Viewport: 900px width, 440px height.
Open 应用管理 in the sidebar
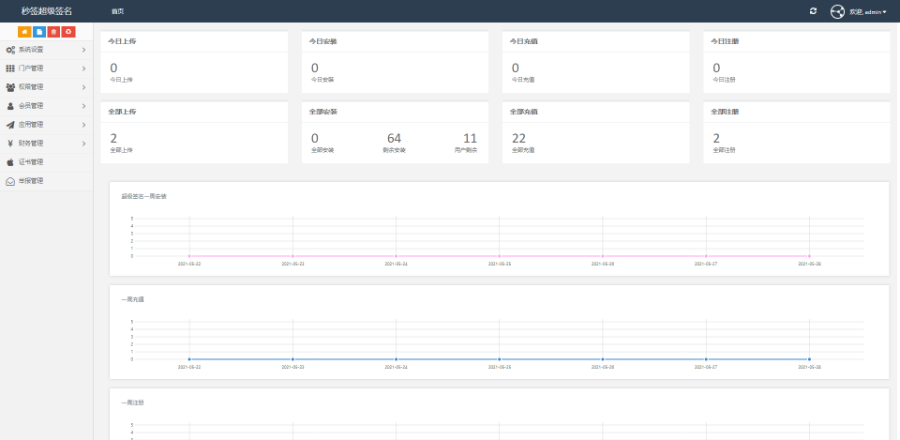[31, 125]
